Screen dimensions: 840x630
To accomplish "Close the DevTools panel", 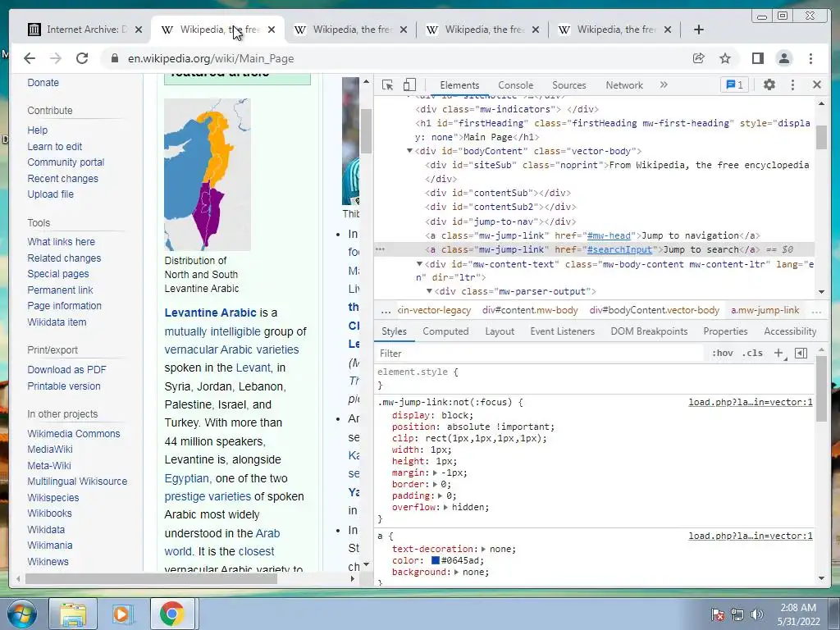I will click(817, 84).
